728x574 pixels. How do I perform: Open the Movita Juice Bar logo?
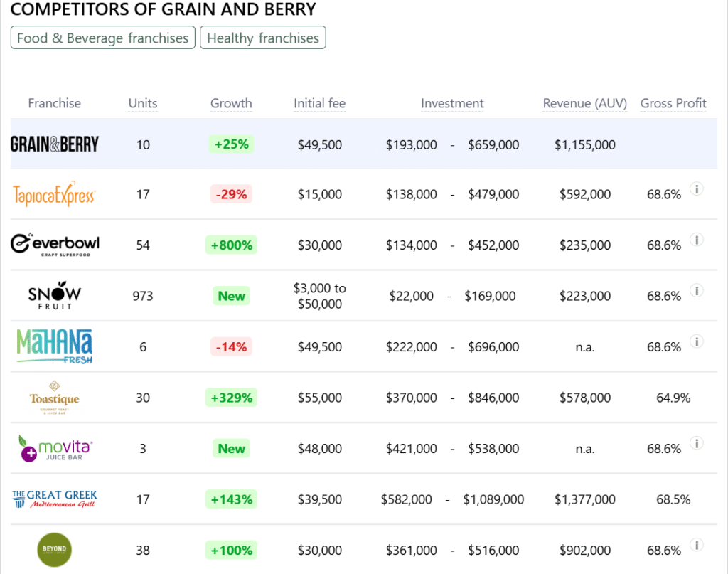coord(55,448)
